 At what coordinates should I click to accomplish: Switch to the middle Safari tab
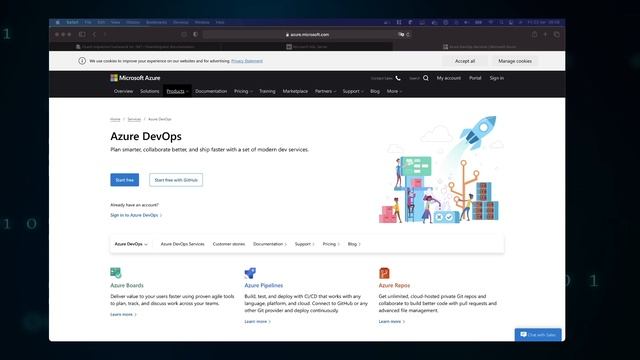pos(307,47)
